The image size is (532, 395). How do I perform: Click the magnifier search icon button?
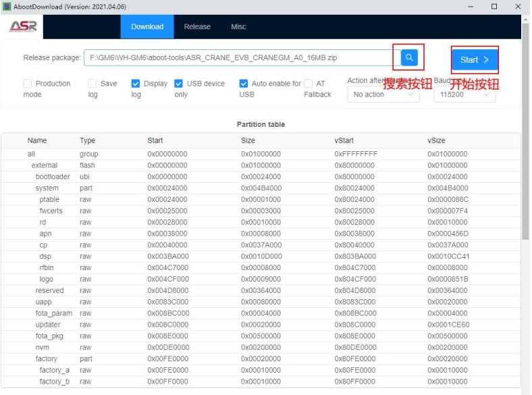pyautogui.click(x=408, y=58)
